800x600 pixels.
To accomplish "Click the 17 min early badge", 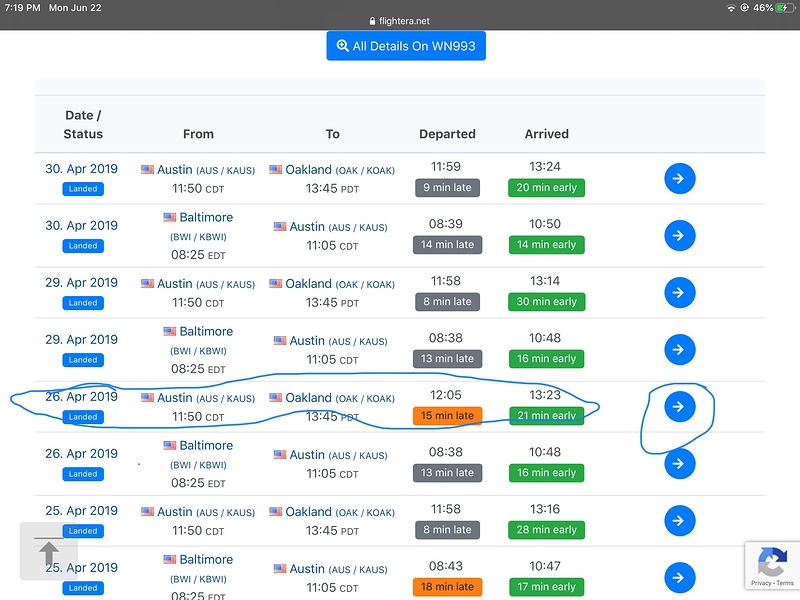I will [x=546, y=587].
